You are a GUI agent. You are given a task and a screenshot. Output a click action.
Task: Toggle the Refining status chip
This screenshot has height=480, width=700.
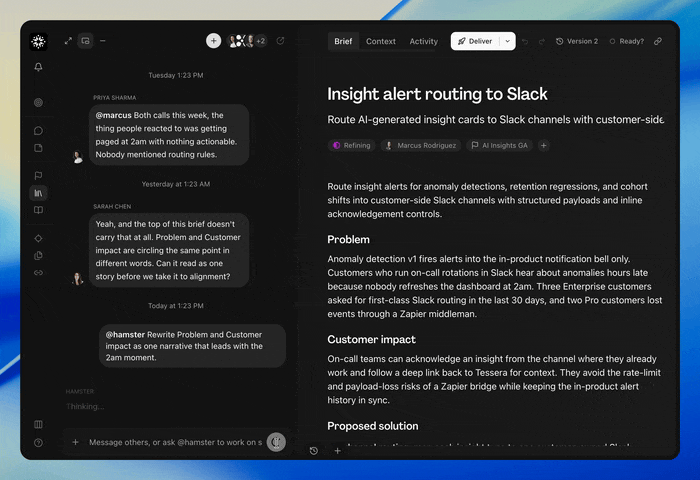pos(352,146)
